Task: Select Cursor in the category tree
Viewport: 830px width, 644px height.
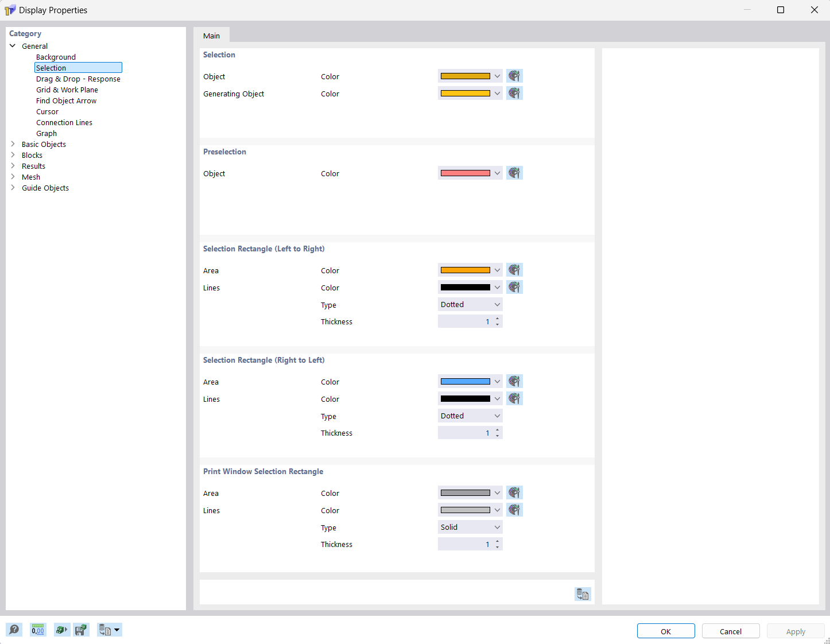Action: click(x=47, y=111)
